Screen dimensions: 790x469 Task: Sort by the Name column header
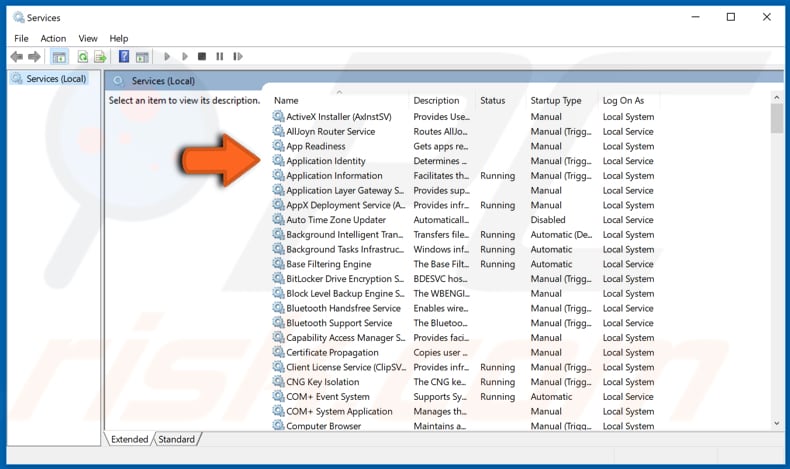pos(340,100)
